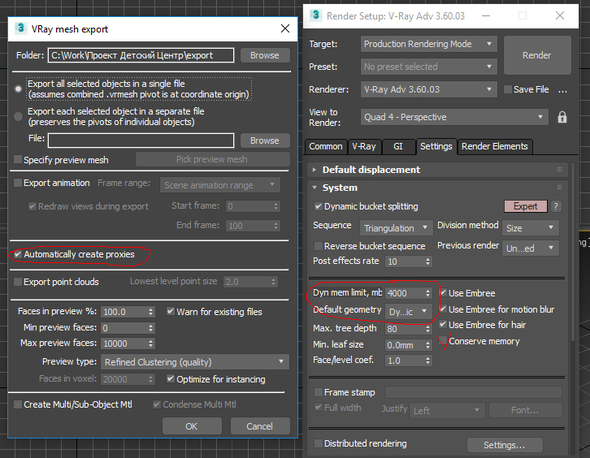Enable Specify preview mesh checkbox
Screen dimensions: 590x458
(x=18, y=160)
